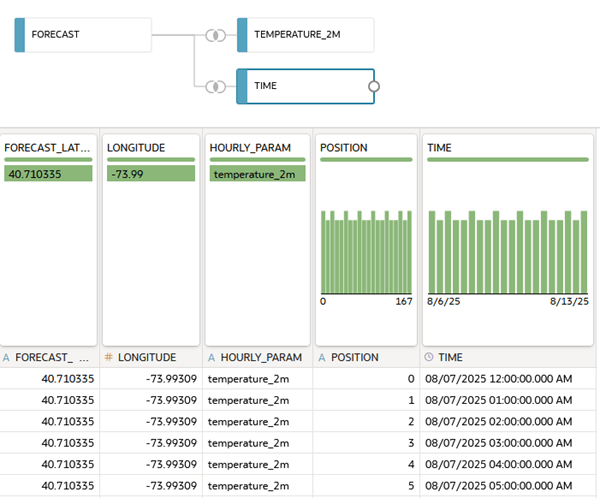Click the LONGITUDE card title
This screenshot has height=498, width=600.
coord(136,148)
